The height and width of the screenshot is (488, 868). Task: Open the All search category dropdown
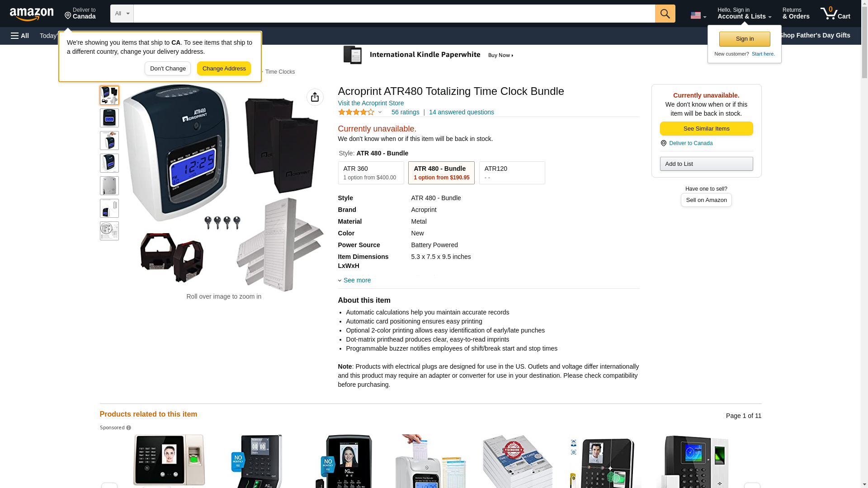122,14
